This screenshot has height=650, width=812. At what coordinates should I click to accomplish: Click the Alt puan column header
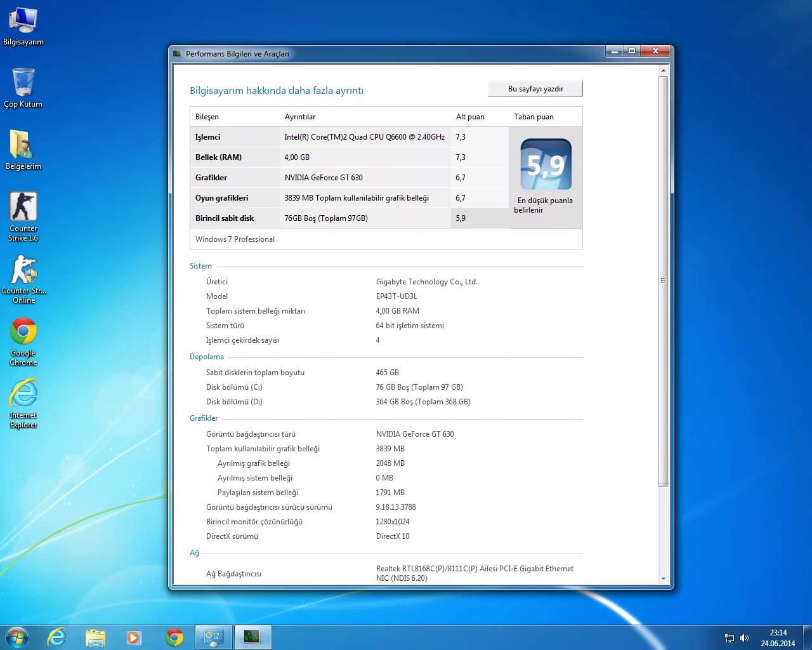tap(470, 117)
